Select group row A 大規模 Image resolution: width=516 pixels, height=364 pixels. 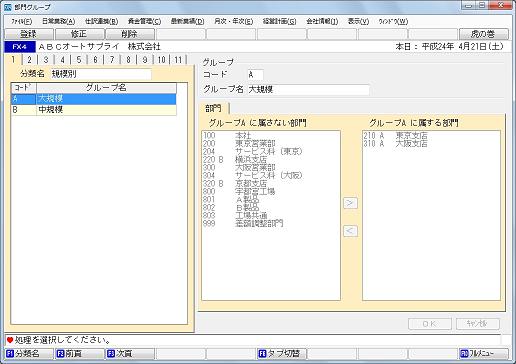pos(94,99)
